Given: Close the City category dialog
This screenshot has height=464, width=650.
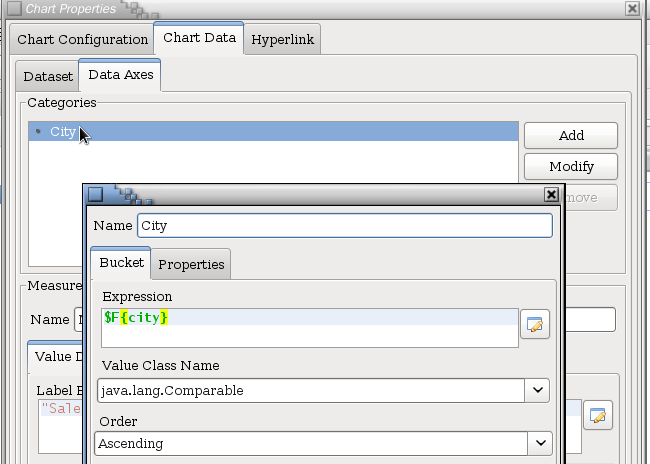Looking at the screenshot, I should tap(551, 195).
